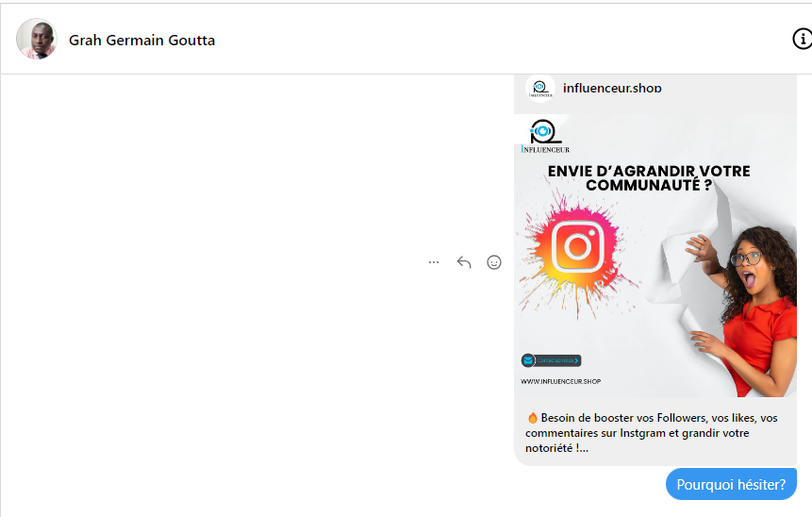Viewport: 812px width, 517px height.
Task: Click the Influenceur brand logo in the image
Action: click(x=544, y=135)
